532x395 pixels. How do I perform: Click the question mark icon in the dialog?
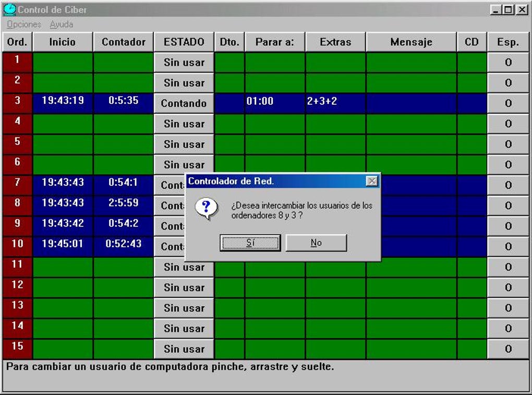click(207, 207)
